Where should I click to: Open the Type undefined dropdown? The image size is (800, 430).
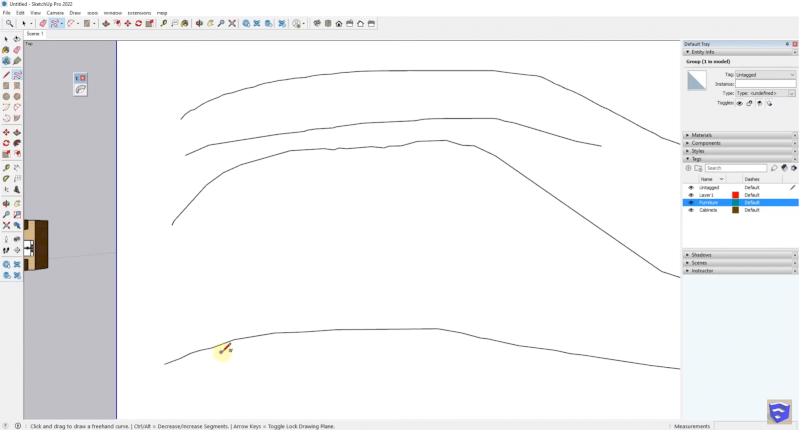click(765, 93)
